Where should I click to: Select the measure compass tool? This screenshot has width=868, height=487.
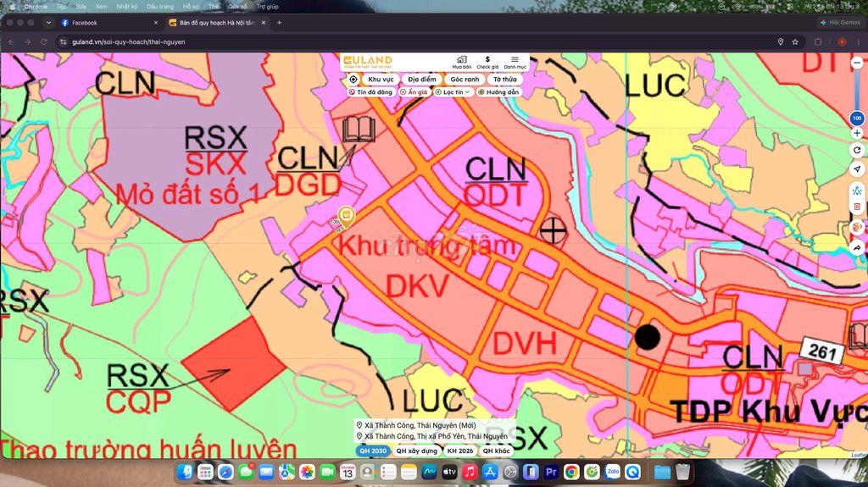click(857, 191)
